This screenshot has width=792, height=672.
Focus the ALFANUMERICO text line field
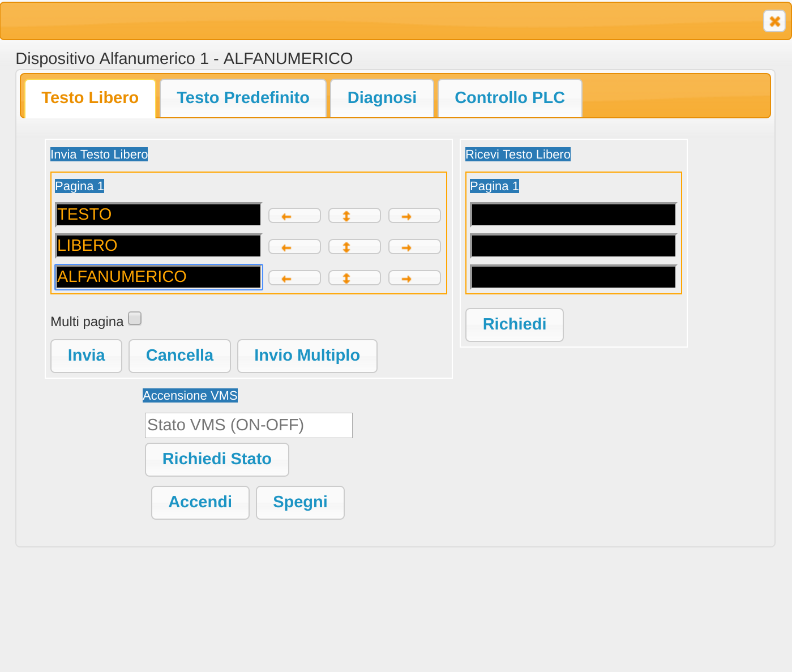click(159, 277)
